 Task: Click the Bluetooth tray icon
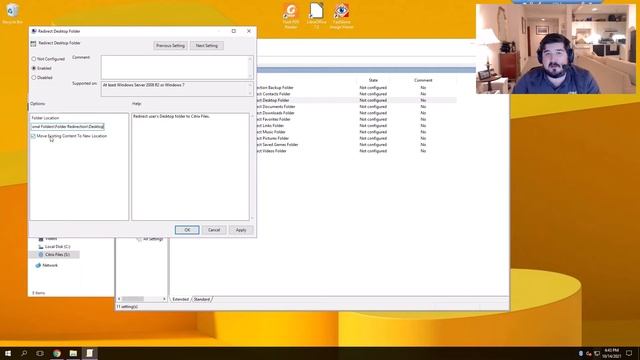pos(581,353)
